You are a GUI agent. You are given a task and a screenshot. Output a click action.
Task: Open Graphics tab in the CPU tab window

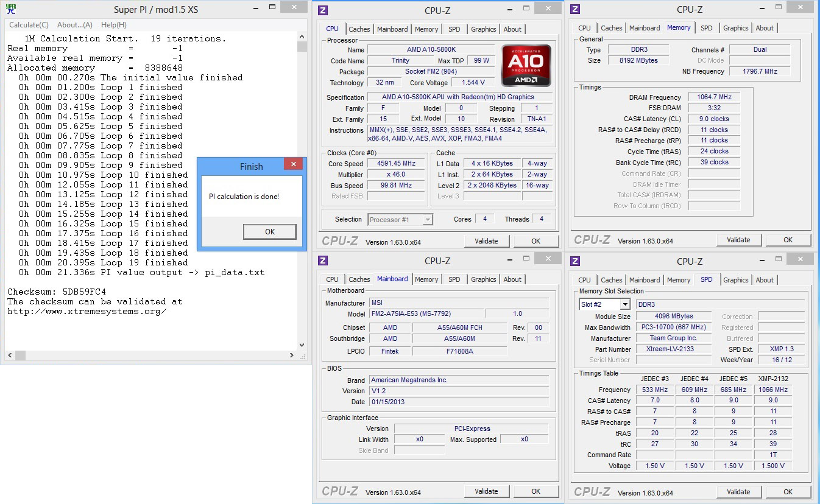[484, 29]
